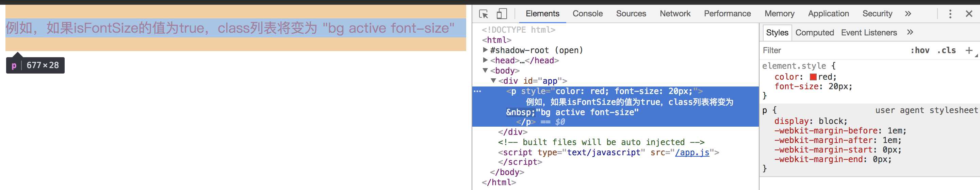Switch to the Console tab

[x=587, y=14]
